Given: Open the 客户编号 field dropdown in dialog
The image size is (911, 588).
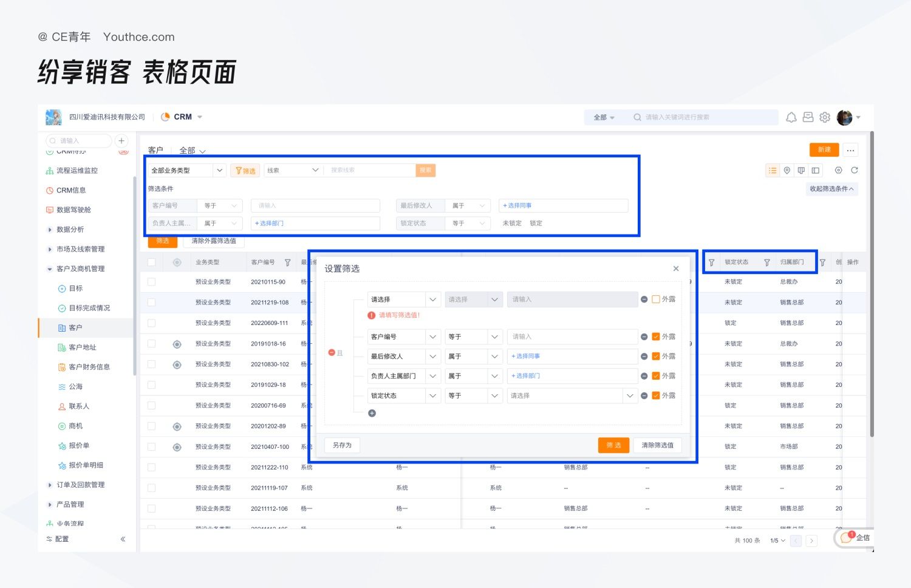Looking at the screenshot, I should [404, 337].
